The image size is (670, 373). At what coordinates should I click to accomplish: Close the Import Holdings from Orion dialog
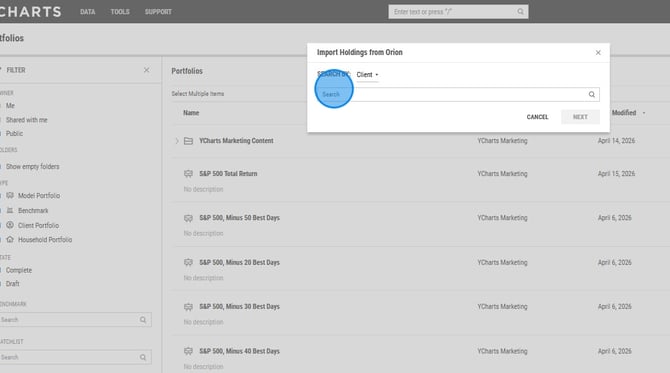[598, 53]
